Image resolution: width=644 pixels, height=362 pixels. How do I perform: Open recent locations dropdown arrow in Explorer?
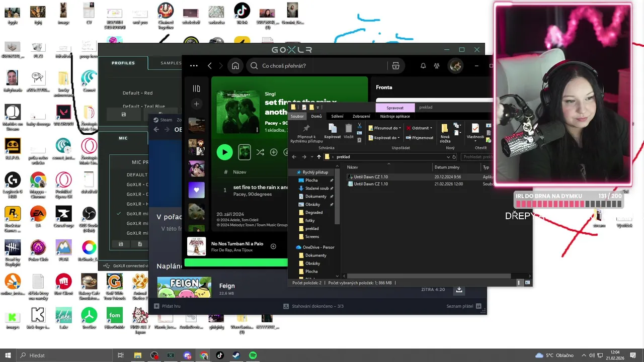pos(312,157)
